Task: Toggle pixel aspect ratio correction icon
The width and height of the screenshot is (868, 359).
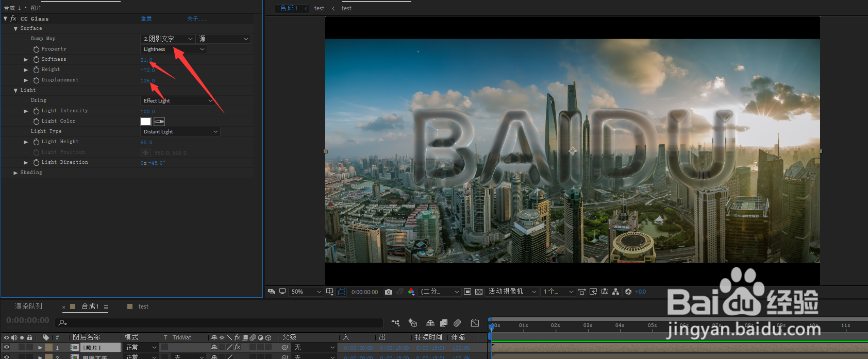Action: (582, 292)
